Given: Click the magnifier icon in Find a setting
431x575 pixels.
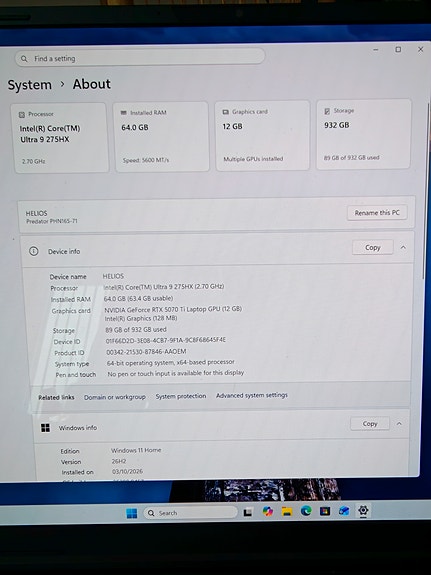Looking at the screenshot, I should (24, 59).
